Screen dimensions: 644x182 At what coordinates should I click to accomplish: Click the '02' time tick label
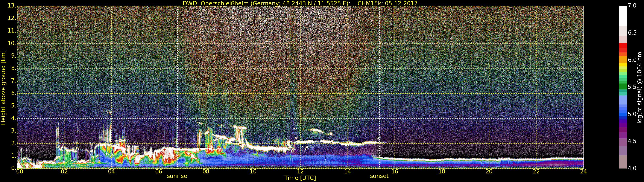(x=64, y=172)
